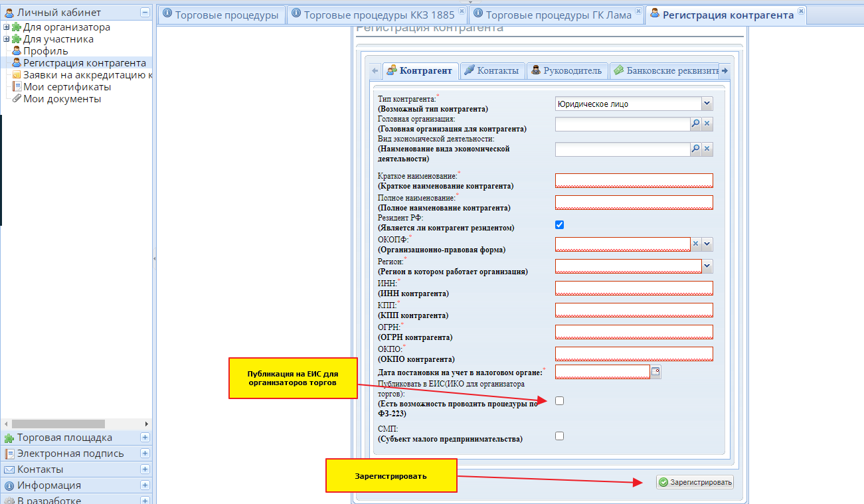This screenshot has width=864, height=504.
Task: Click search icon for Головная организация field
Action: (x=695, y=124)
